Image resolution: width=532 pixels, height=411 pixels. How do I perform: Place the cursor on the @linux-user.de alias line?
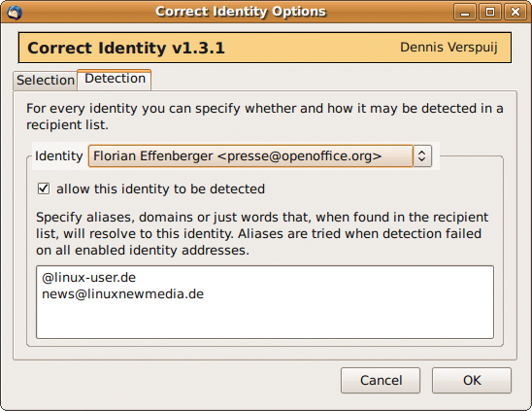point(89,278)
